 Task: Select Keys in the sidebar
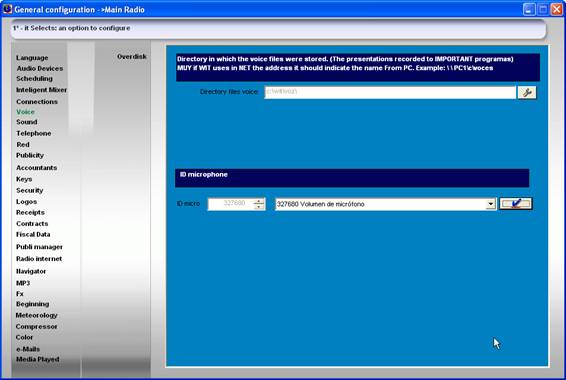click(24, 179)
